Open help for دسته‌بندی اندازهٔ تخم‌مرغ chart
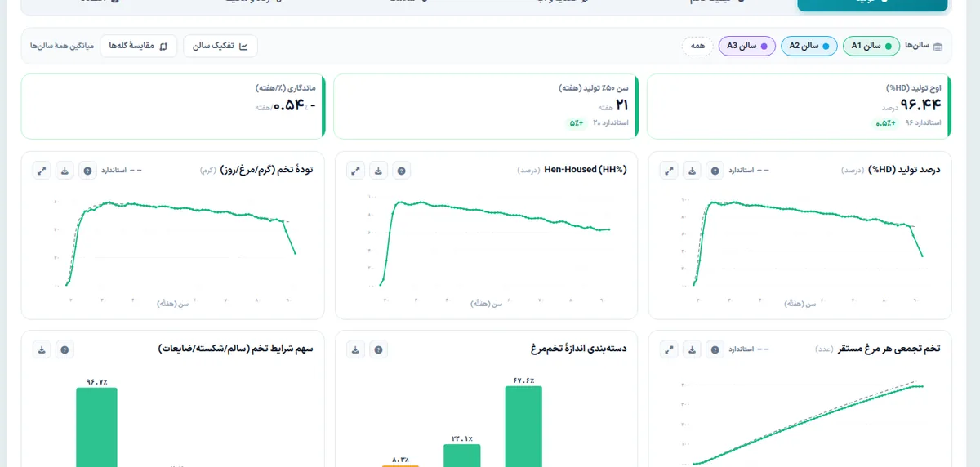The height and width of the screenshot is (467, 980). [x=378, y=349]
